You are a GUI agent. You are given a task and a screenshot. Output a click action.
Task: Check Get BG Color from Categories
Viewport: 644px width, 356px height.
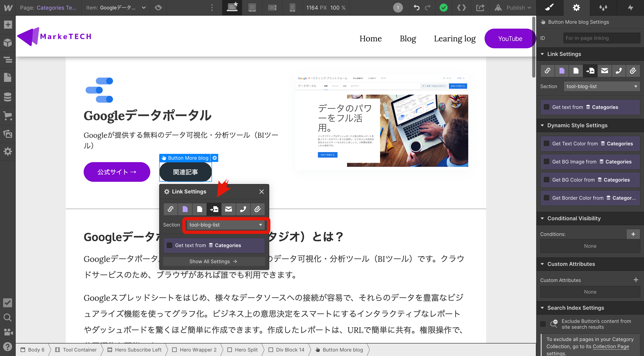(x=547, y=180)
